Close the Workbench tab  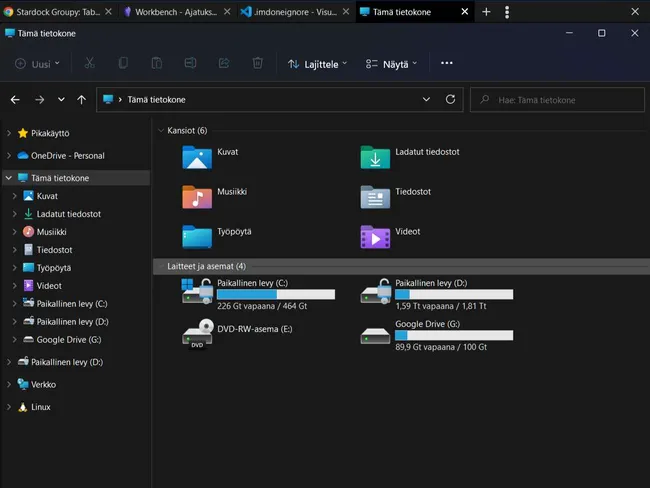point(227,12)
